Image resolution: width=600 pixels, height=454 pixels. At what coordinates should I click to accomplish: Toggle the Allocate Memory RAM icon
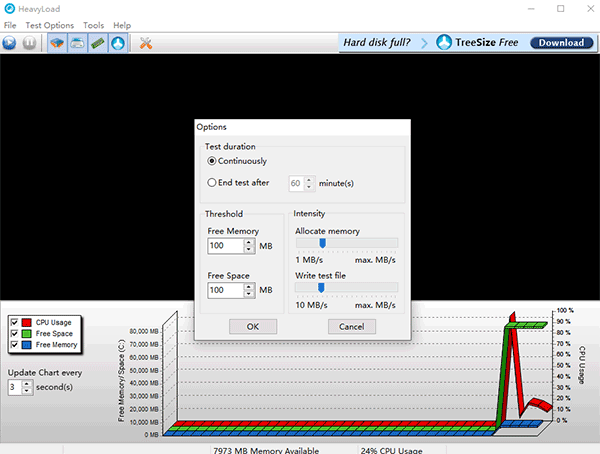click(x=98, y=42)
